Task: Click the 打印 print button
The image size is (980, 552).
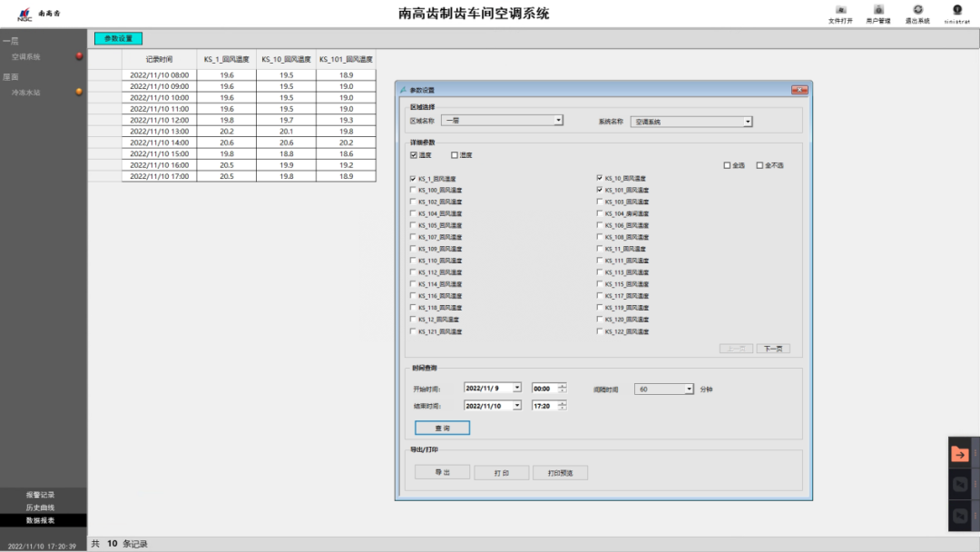Action: tap(501, 473)
